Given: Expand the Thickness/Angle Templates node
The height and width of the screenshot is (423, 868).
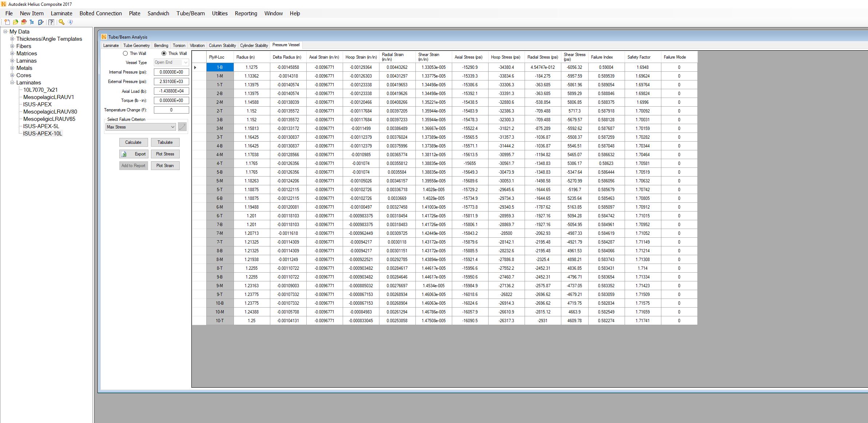Looking at the screenshot, I should pyautogui.click(x=12, y=39).
